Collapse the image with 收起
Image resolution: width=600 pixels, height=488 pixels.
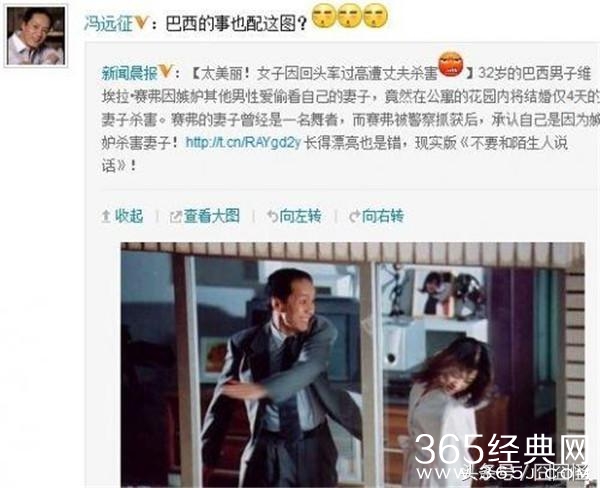tap(129, 216)
